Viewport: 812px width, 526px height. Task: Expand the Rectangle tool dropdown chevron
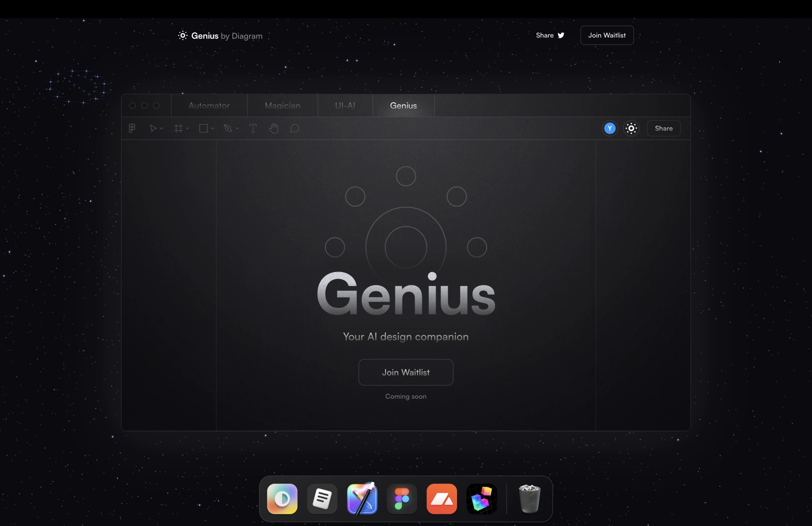click(212, 129)
